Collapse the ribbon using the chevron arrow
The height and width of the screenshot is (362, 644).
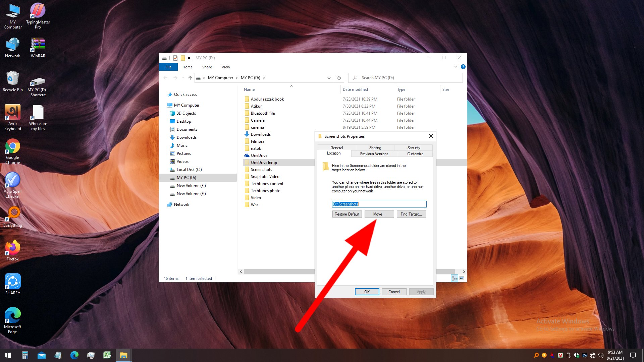pos(455,67)
